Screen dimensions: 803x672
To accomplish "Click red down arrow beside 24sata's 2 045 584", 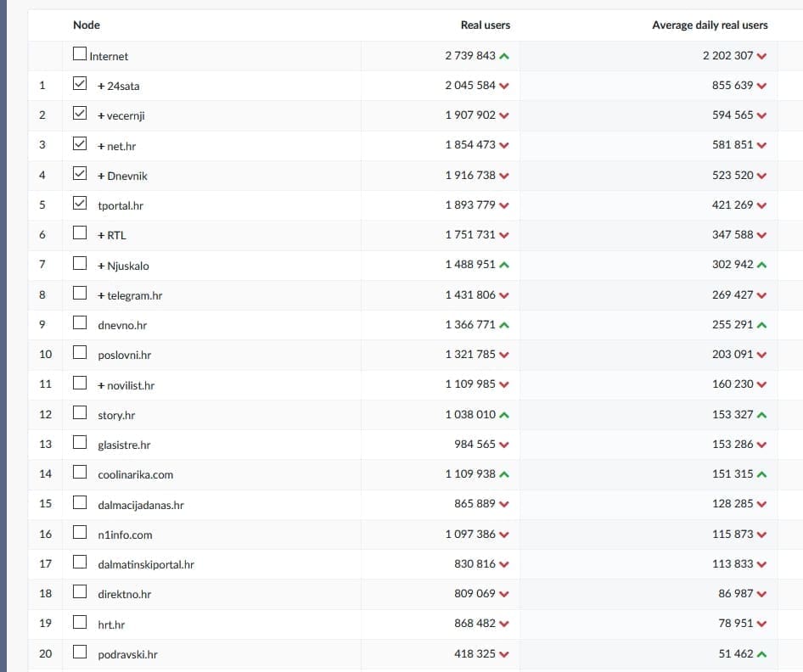I will [x=505, y=86].
